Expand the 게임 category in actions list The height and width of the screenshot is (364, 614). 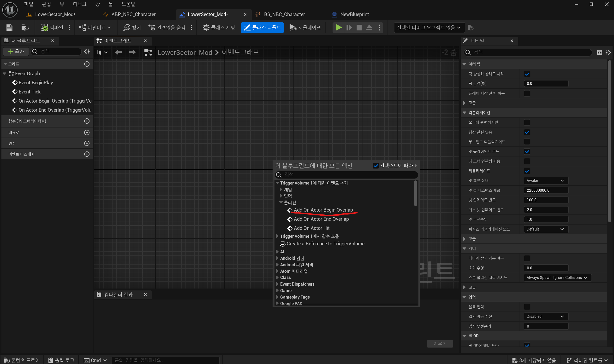coord(281,189)
